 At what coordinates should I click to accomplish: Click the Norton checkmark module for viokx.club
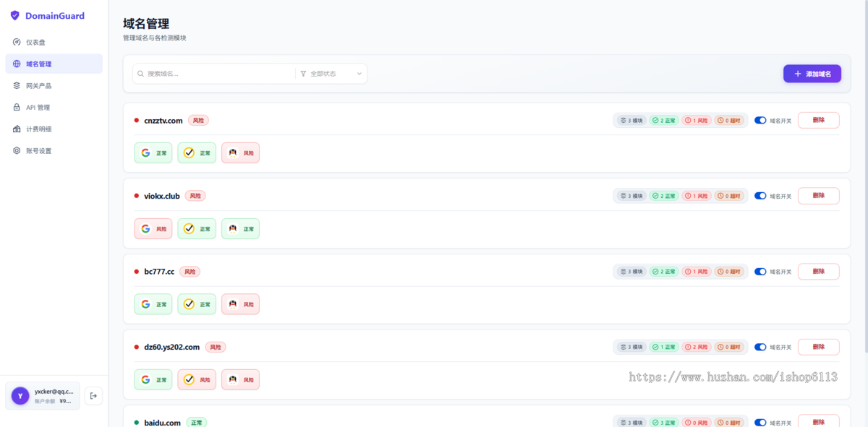tap(197, 229)
